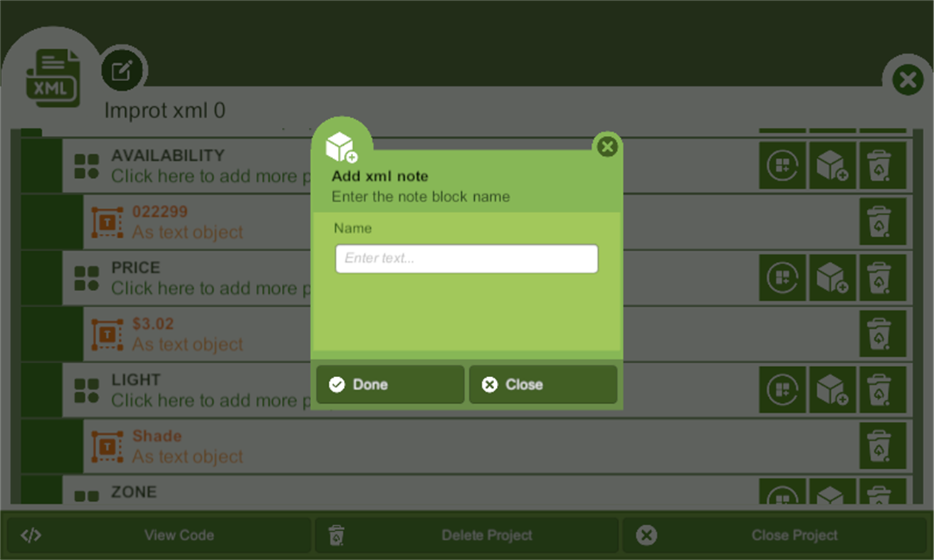Delete the $3.02 text object with trash icon
The width and height of the screenshot is (934, 560).
tap(883, 334)
